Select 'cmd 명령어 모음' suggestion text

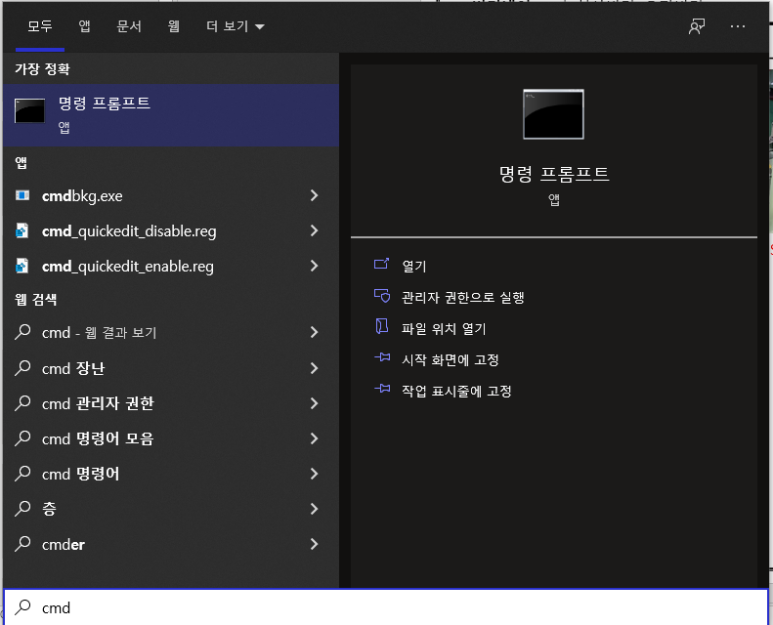tap(98, 439)
